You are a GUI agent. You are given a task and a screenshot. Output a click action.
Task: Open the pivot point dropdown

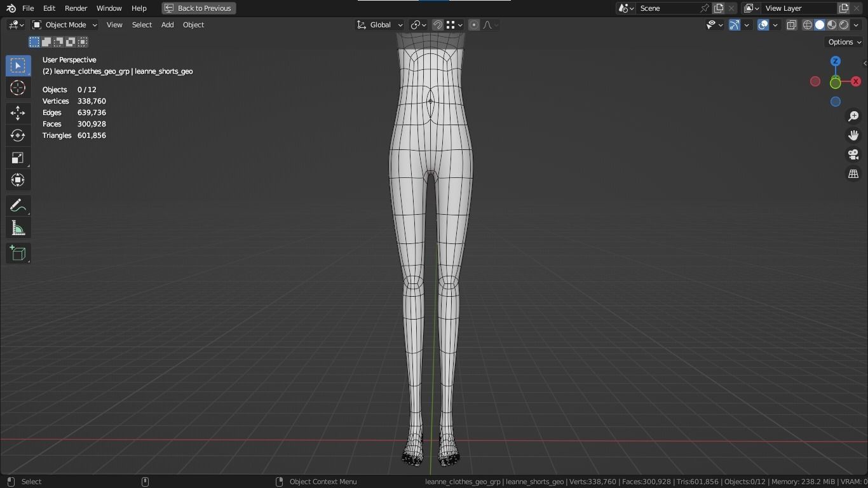(418, 25)
